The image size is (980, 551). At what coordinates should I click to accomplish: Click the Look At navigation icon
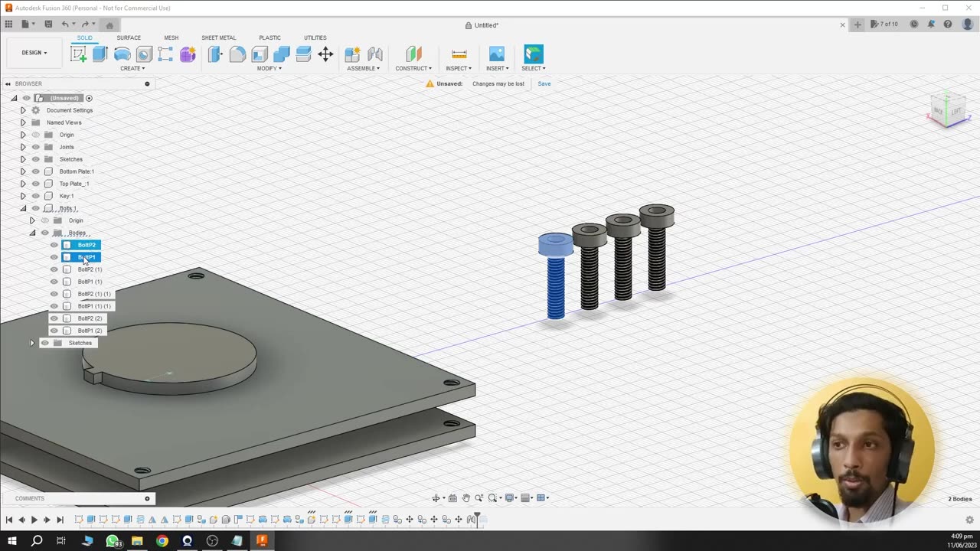click(452, 498)
